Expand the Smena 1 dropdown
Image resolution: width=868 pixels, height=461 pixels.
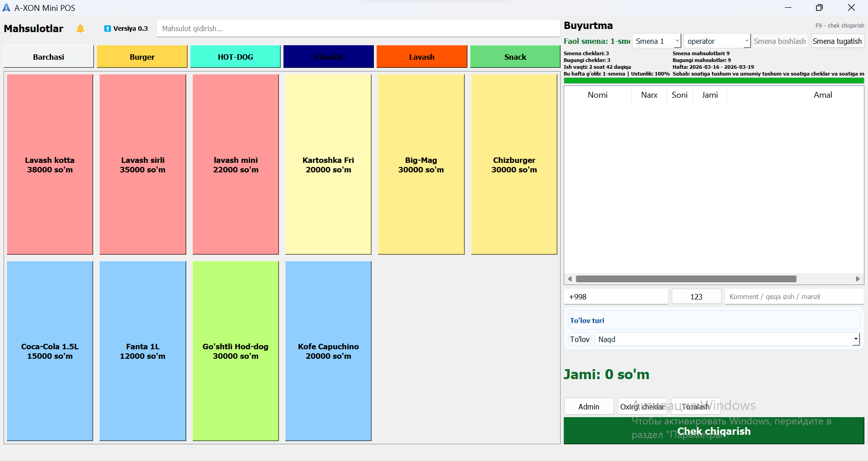(x=677, y=41)
